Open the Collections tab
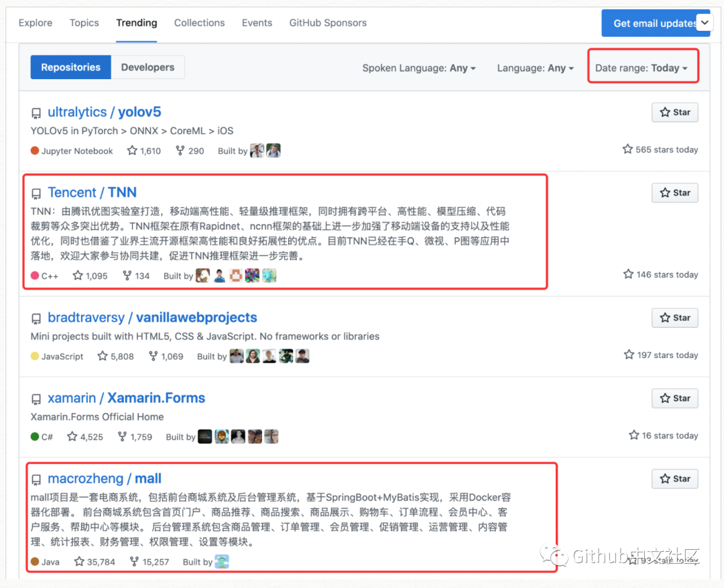 pos(200,23)
